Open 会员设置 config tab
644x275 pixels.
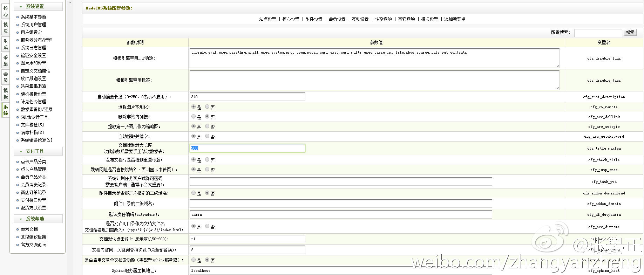click(337, 19)
